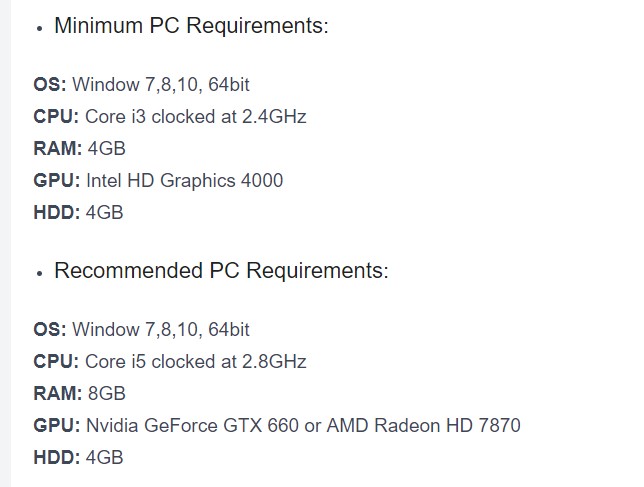Click the Minimum PC Requirements heading
The height and width of the screenshot is (487, 644).
point(190,26)
